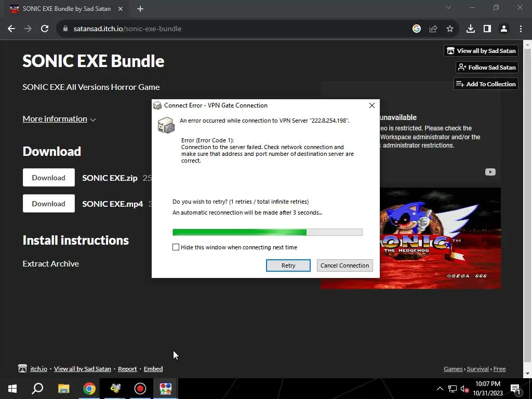Open the bee app in taskbar
Image resolution: width=532 pixels, height=399 pixels.
[115, 389]
